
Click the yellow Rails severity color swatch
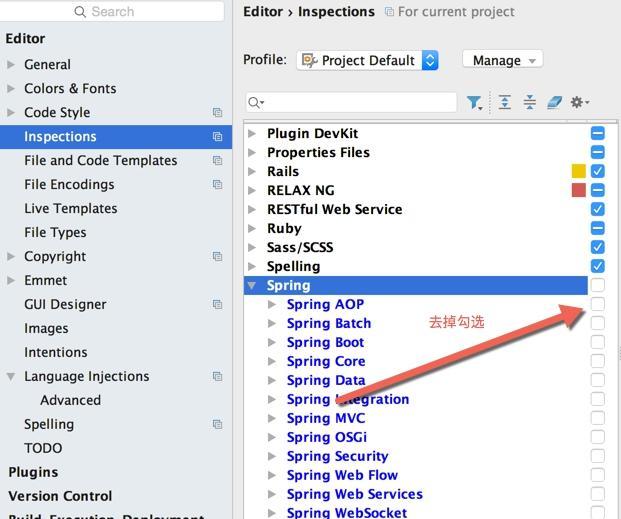(x=578, y=172)
